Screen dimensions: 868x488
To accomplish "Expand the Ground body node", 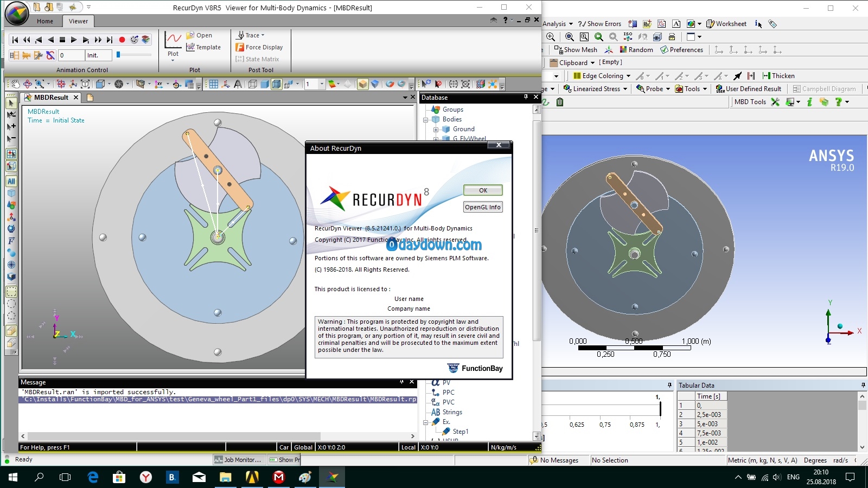I will (436, 129).
